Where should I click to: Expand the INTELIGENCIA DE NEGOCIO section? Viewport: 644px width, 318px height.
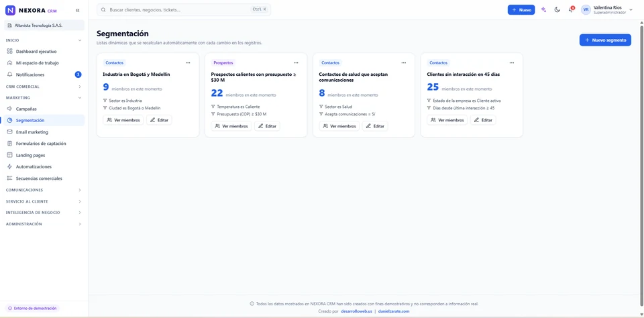pyautogui.click(x=44, y=213)
